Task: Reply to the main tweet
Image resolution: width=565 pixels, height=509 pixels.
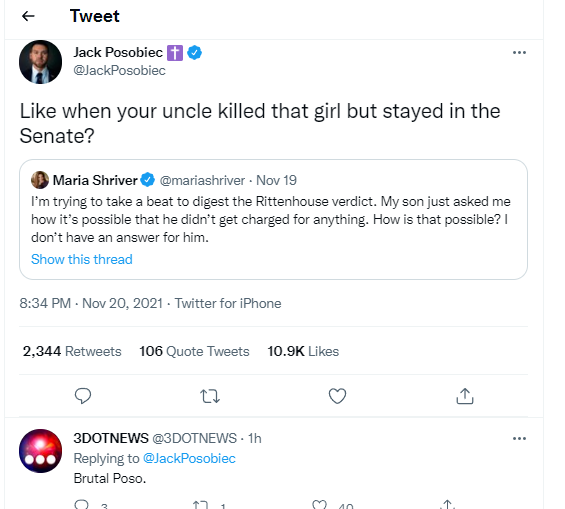Action: click(x=83, y=396)
